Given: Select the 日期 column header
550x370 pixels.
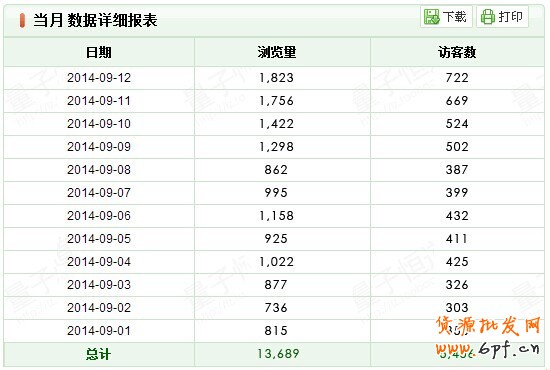Looking at the screenshot, I should pyautogui.click(x=99, y=52).
